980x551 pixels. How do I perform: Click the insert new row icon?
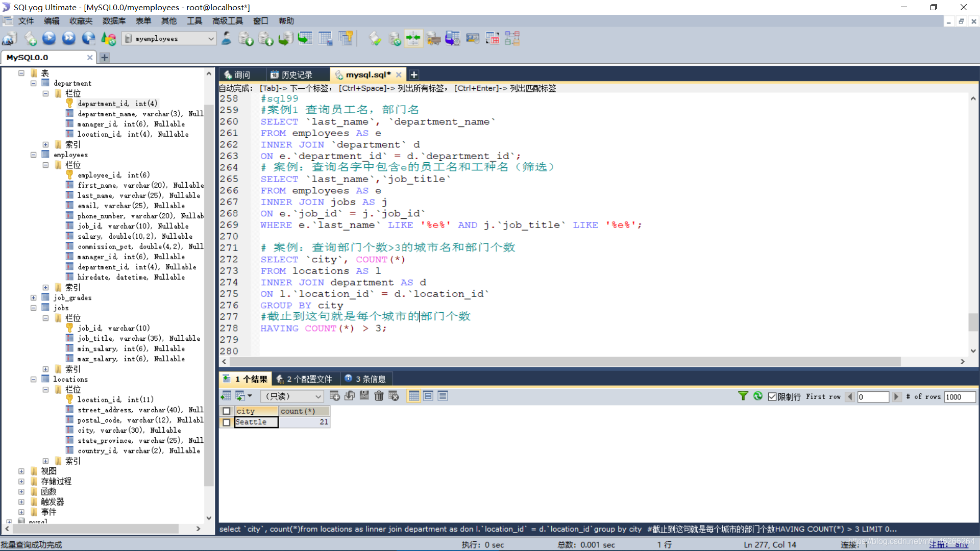pos(335,396)
